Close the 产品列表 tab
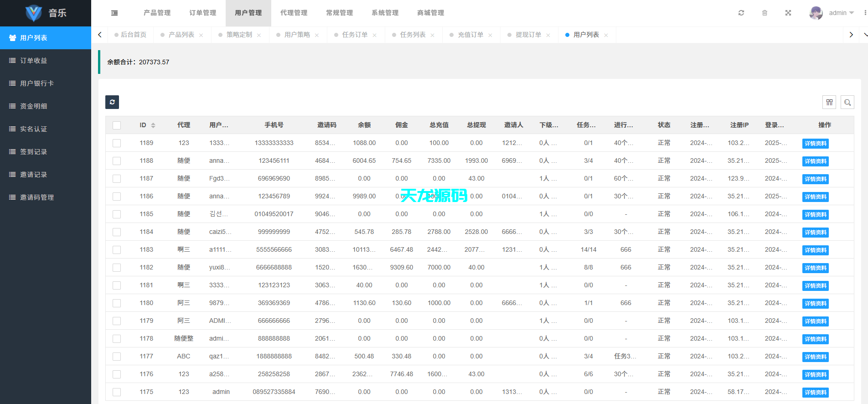The image size is (868, 404). point(201,35)
